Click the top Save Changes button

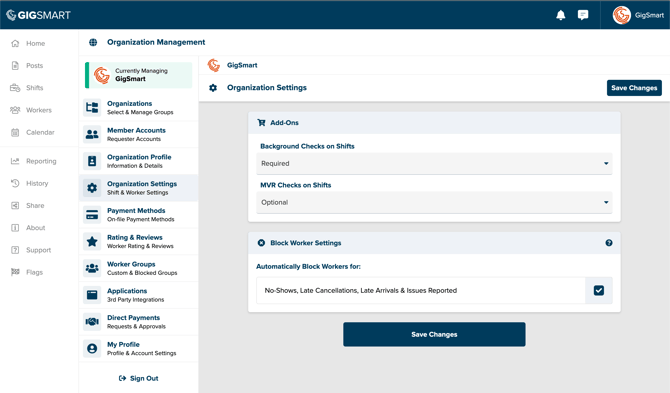click(x=634, y=88)
